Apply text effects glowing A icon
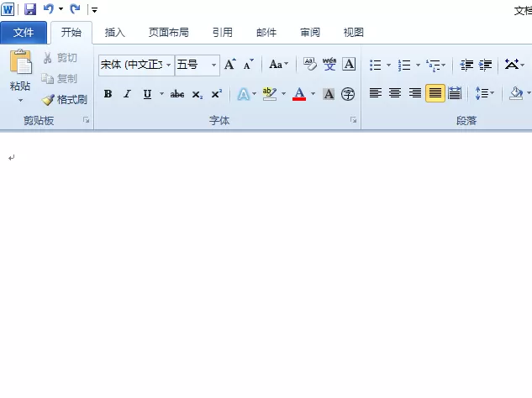The width and height of the screenshot is (532, 398). click(x=243, y=94)
